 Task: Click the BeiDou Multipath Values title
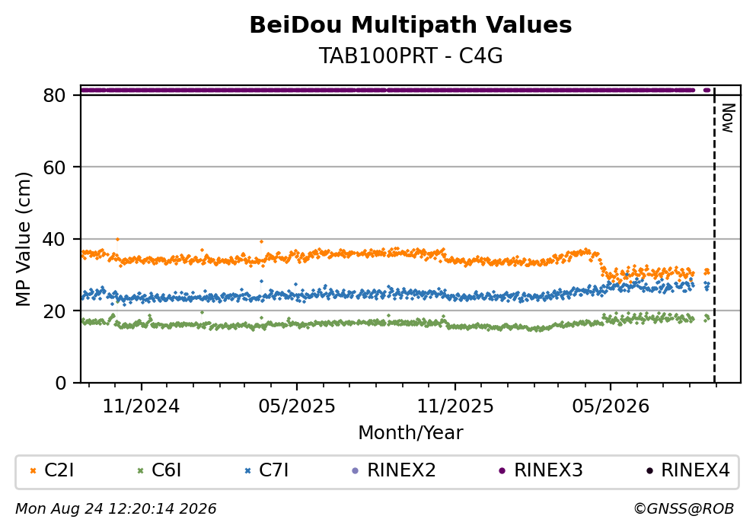[411, 25]
